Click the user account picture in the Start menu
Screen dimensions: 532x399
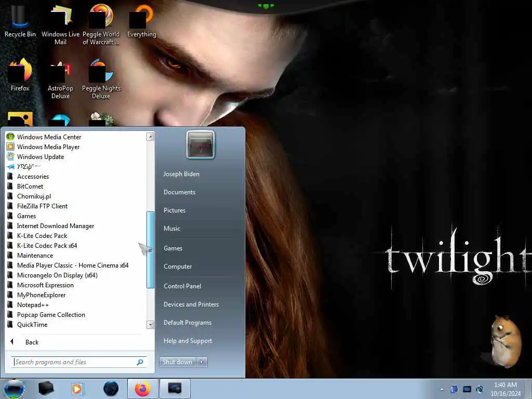click(x=201, y=145)
